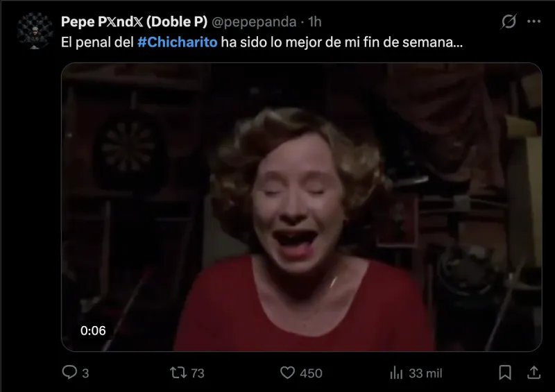This screenshot has height=392, width=555.
Task: Play the video of the laughing woman
Action: [x=302, y=207]
